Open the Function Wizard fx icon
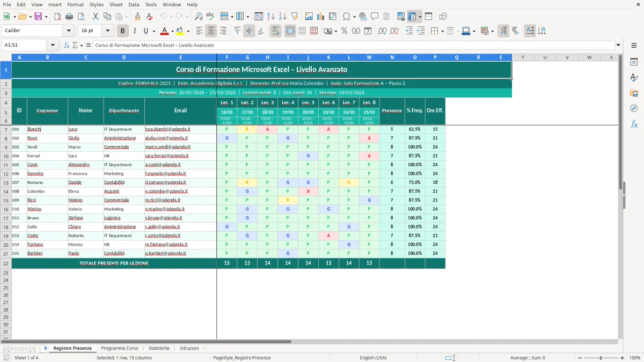 pyautogui.click(x=67, y=45)
